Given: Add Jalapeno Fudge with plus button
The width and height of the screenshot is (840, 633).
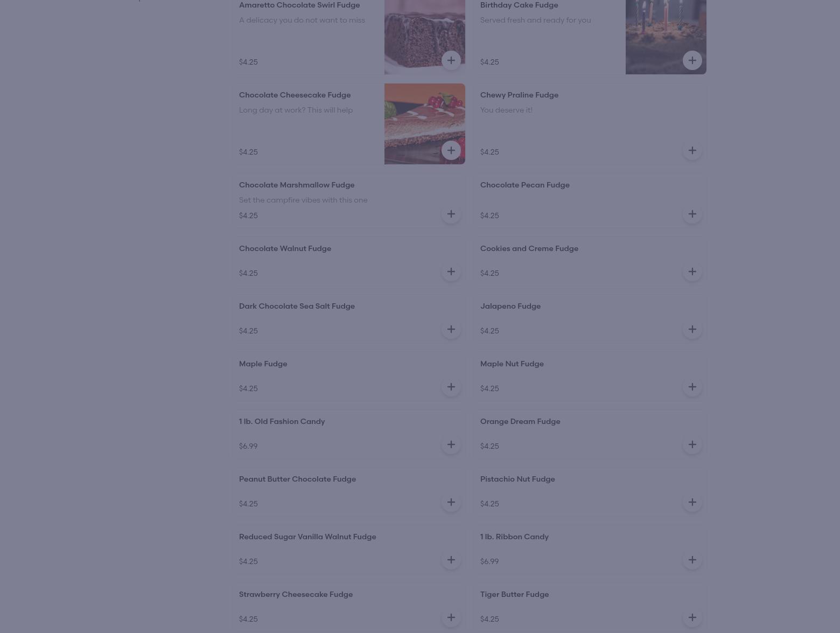Looking at the screenshot, I should click(x=692, y=329).
